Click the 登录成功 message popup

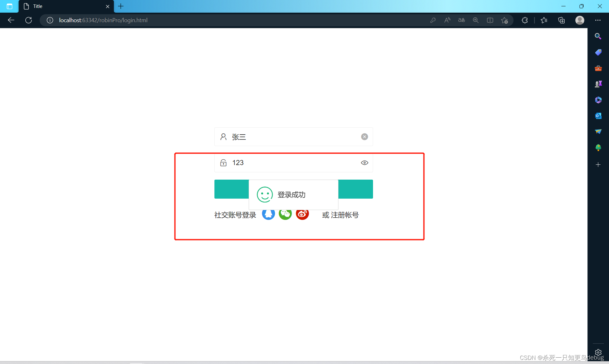pos(294,195)
